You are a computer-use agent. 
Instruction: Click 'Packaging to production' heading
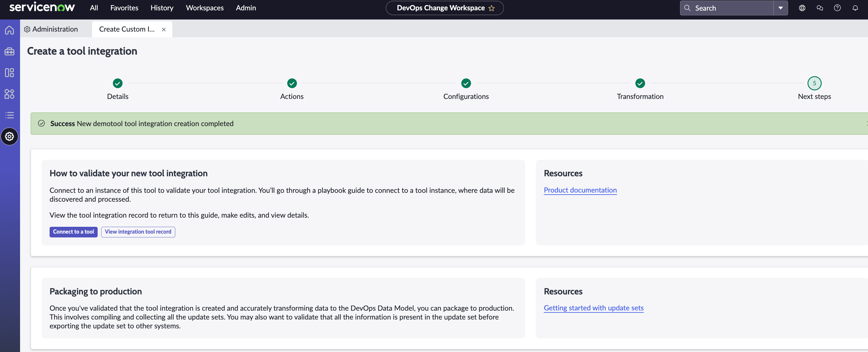pyautogui.click(x=96, y=291)
